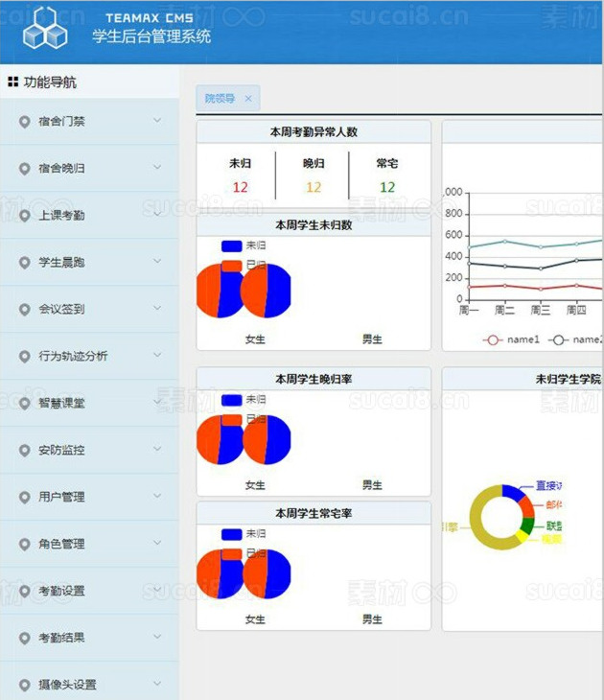604x700 pixels.
Task: Click the TEAMAX CMS cube logo
Action: click(45, 28)
